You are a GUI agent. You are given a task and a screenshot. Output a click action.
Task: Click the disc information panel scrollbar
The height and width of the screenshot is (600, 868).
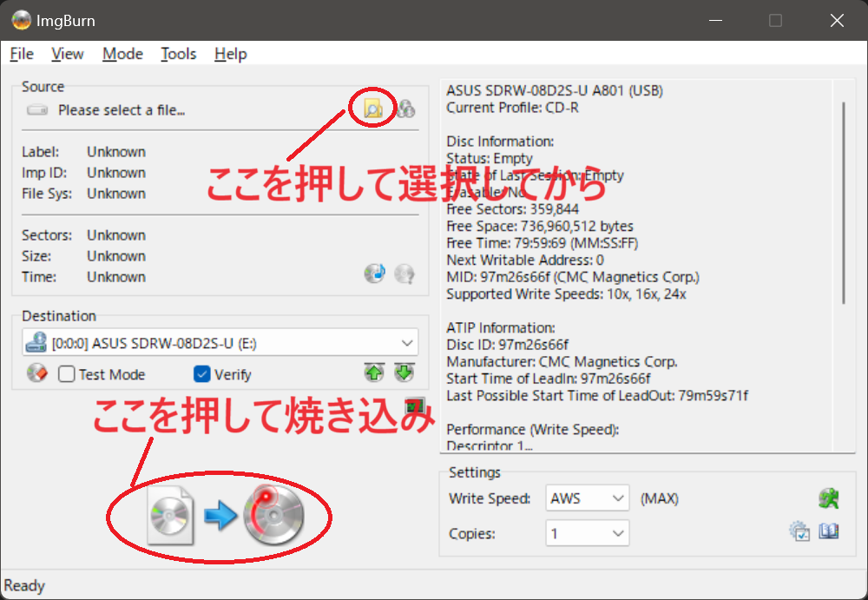tap(844, 202)
